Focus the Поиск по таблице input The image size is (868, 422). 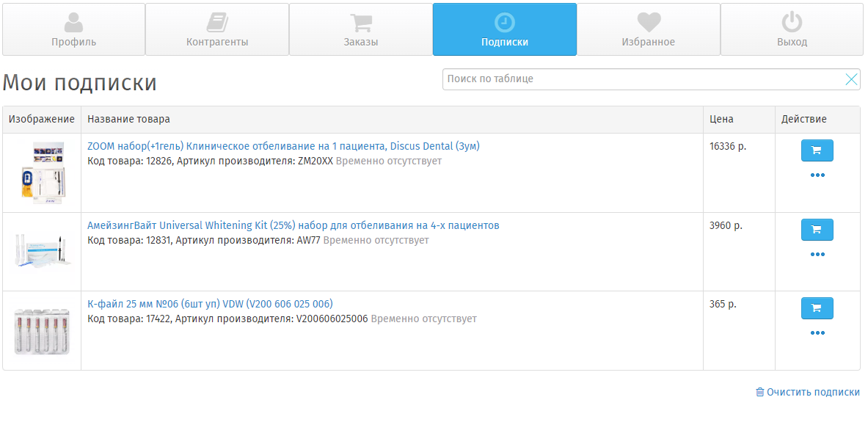tap(642, 79)
